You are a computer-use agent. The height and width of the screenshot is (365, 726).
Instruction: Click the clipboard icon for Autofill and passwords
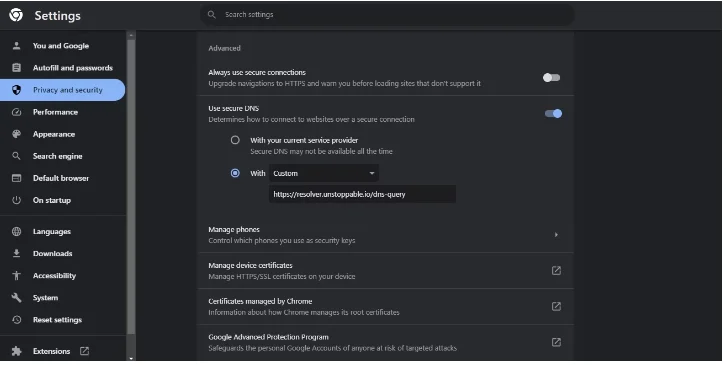(16, 68)
